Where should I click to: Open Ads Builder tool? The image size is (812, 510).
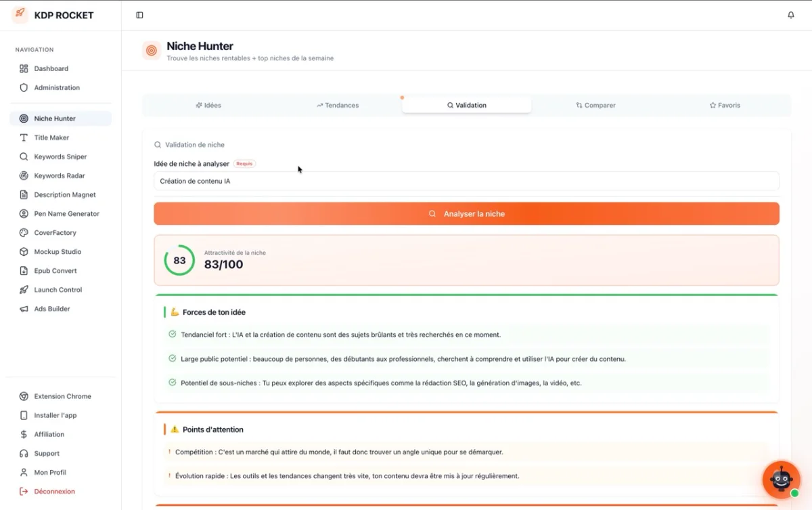[60, 308]
